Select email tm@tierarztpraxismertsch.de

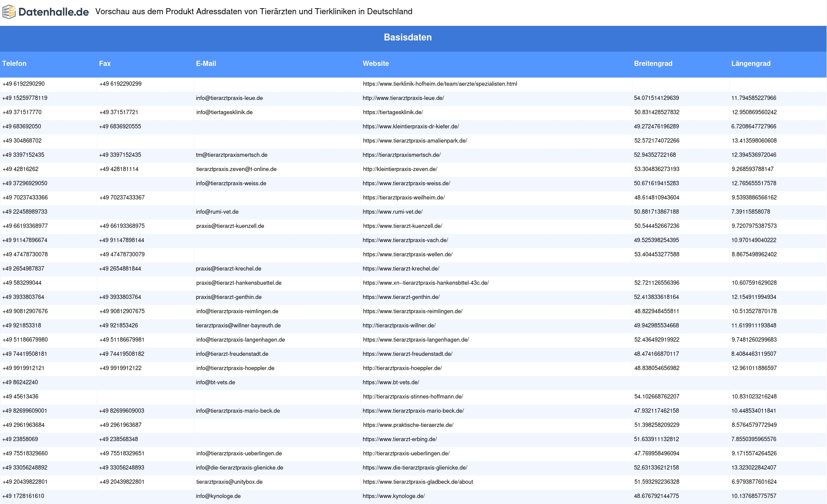pos(232,155)
